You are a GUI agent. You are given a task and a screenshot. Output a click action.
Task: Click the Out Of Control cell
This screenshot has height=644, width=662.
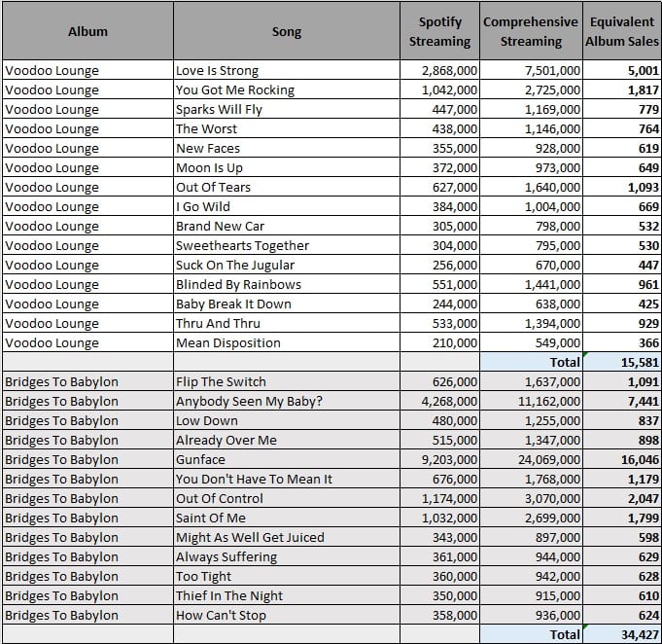pyautogui.click(x=287, y=498)
